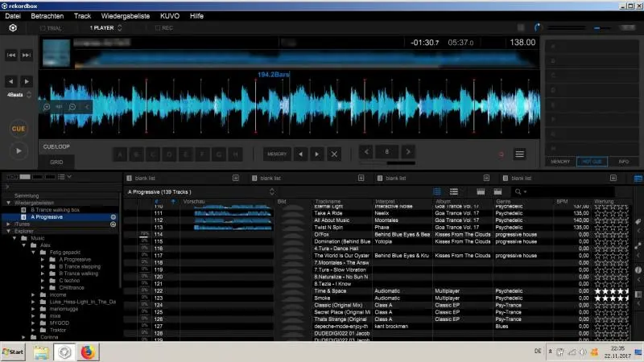Open hamburger menu icon beside record dot
The image size is (644, 362).
pos(520,154)
